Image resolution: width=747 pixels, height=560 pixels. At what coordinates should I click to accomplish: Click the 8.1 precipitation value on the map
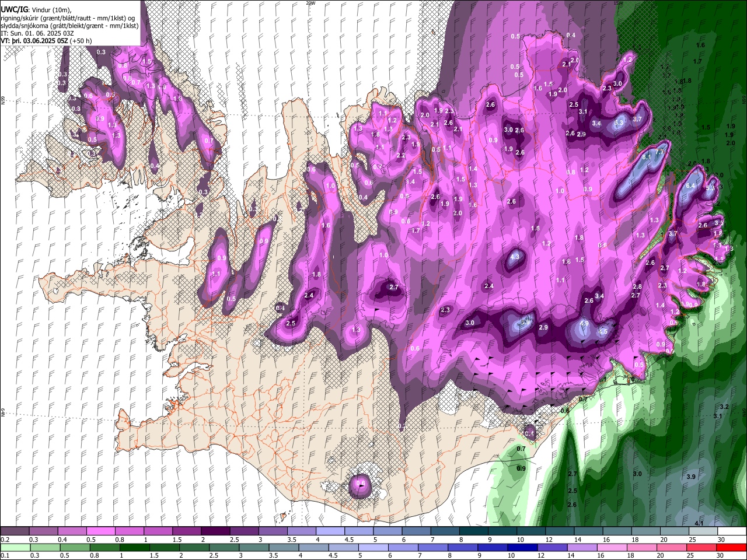(647, 157)
